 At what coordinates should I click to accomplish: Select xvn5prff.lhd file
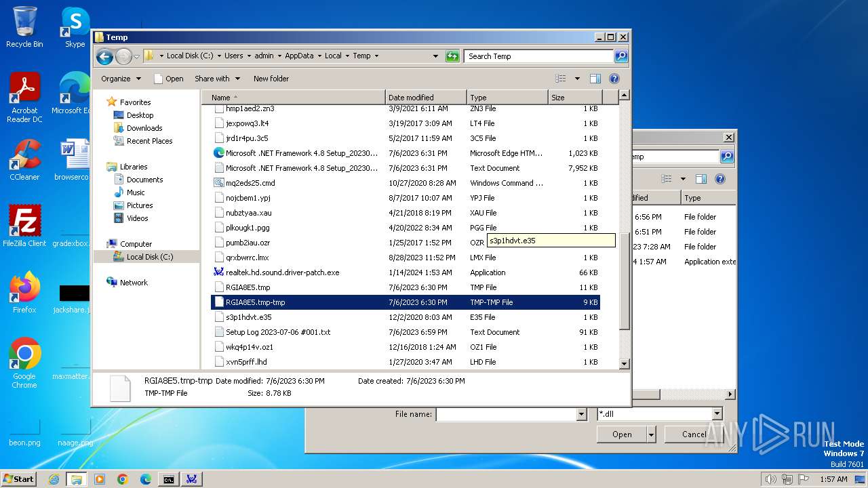(x=406, y=362)
